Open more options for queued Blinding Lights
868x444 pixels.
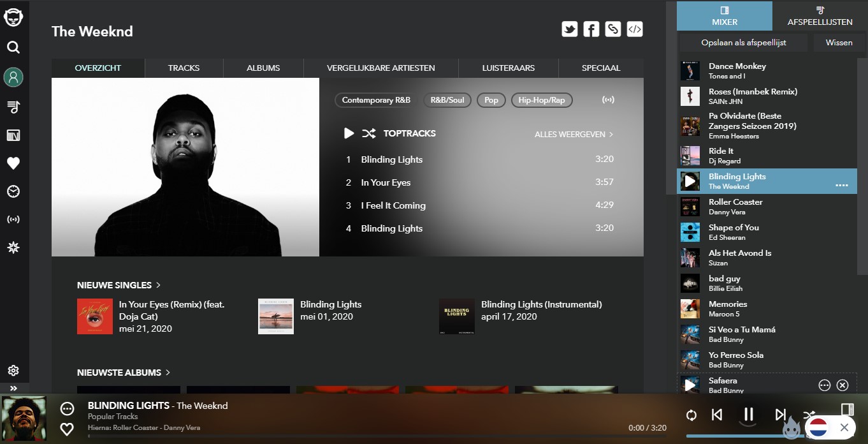coord(842,186)
